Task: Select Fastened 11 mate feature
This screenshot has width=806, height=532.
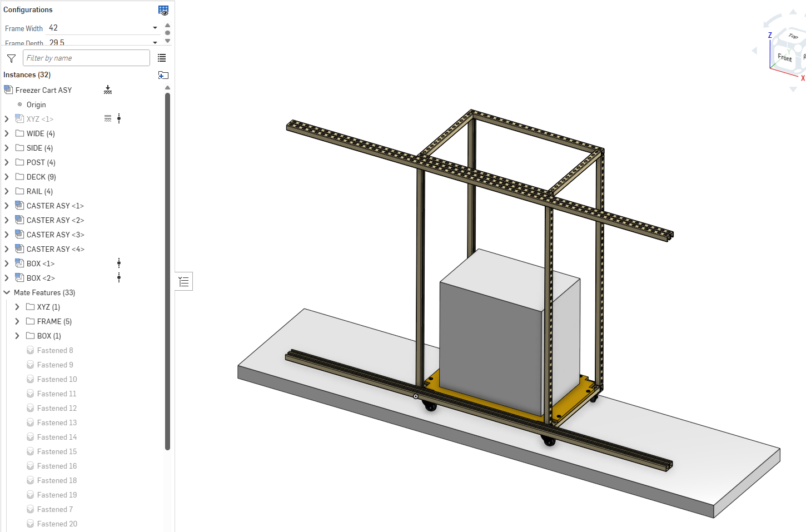Action: click(x=57, y=394)
